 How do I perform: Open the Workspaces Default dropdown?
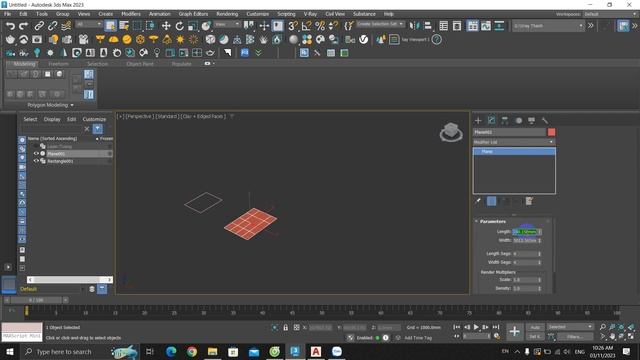610,14
